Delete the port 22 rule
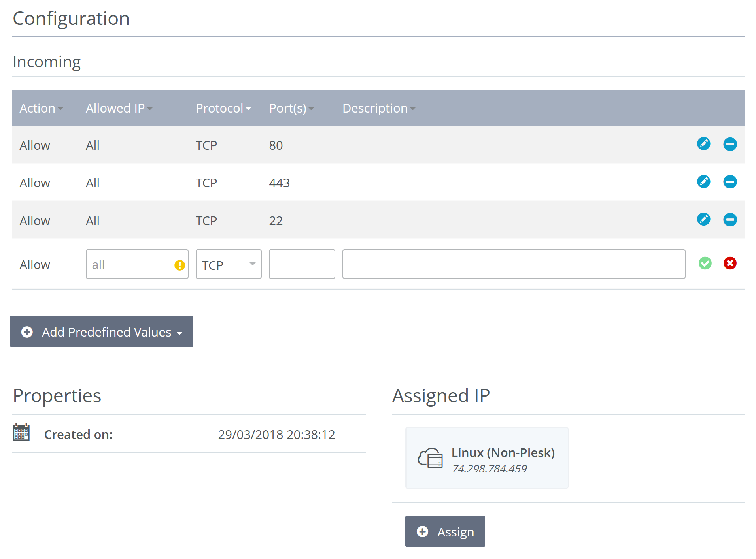This screenshot has height=559, width=756. (730, 219)
